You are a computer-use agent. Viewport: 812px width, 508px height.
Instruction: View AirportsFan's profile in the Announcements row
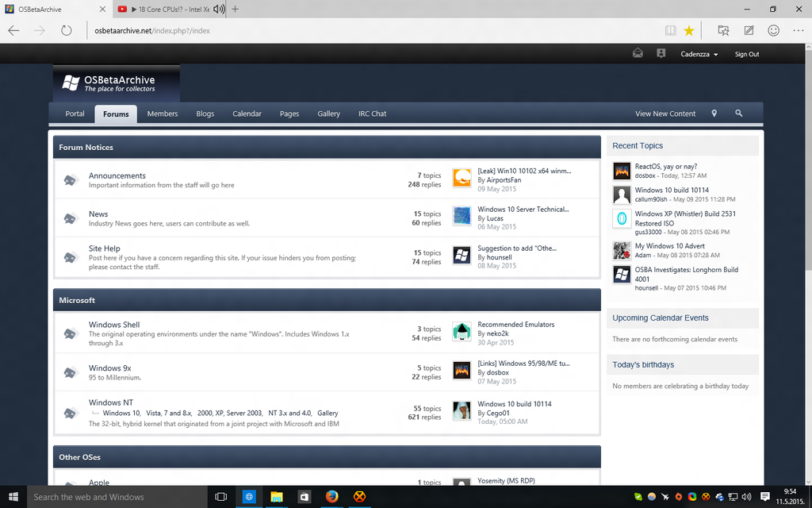click(x=504, y=180)
